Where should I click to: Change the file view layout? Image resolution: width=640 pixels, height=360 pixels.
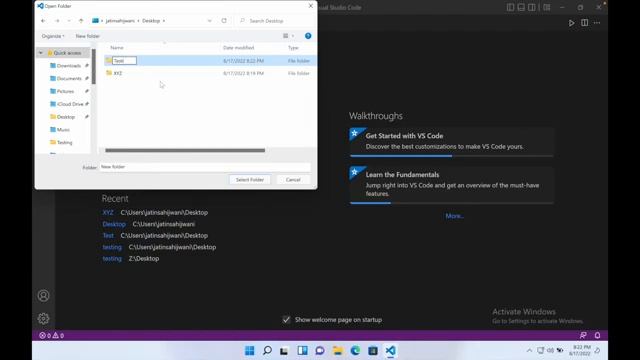[x=286, y=36]
